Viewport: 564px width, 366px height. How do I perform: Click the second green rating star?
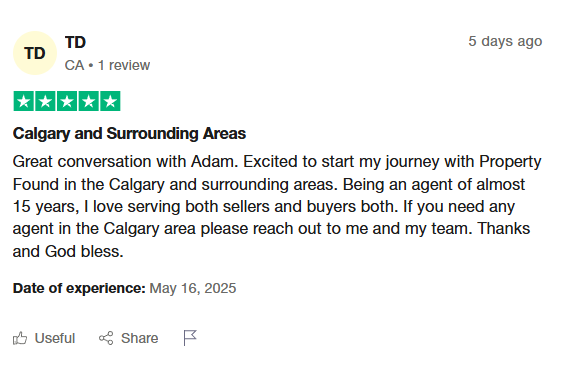pyautogui.click(x=45, y=101)
